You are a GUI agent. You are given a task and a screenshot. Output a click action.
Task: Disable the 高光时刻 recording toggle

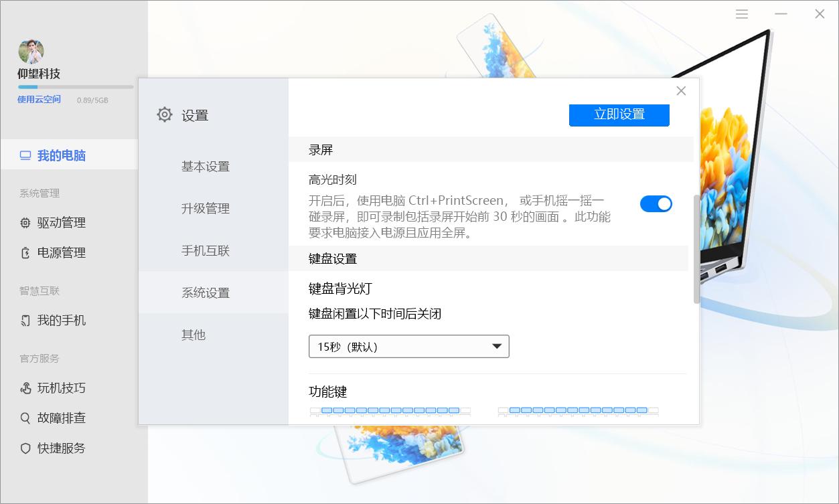point(656,203)
